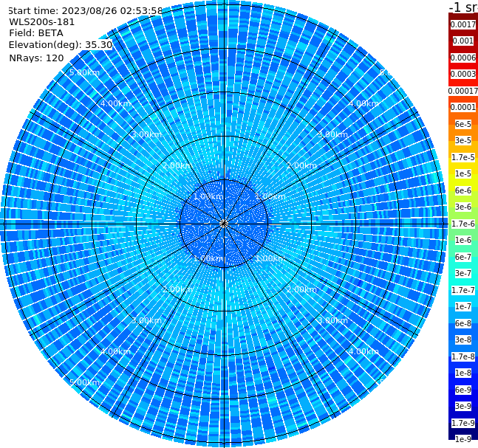Click the 0.0006 color bar label
The width and height of the screenshot is (478, 448).
pyautogui.click(x=463, y=58)
